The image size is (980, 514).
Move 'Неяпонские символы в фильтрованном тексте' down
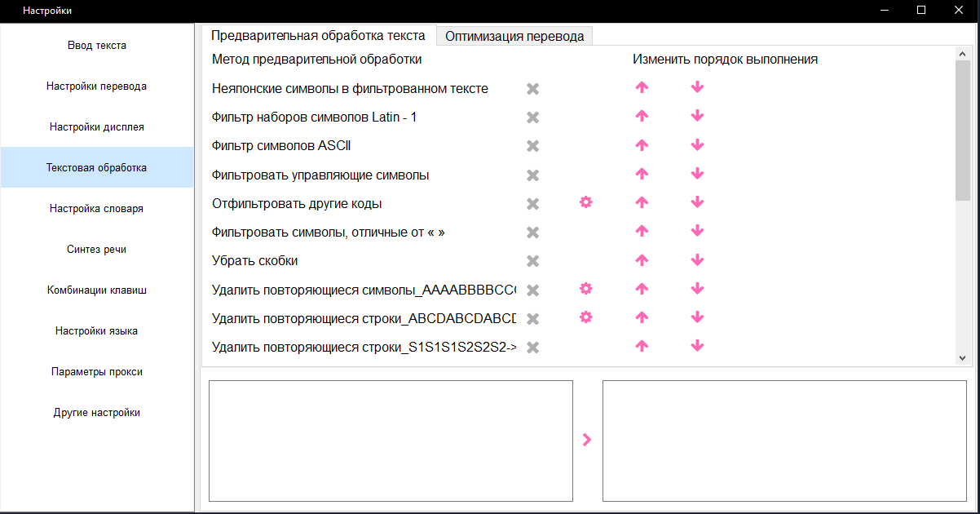(697, 87)
